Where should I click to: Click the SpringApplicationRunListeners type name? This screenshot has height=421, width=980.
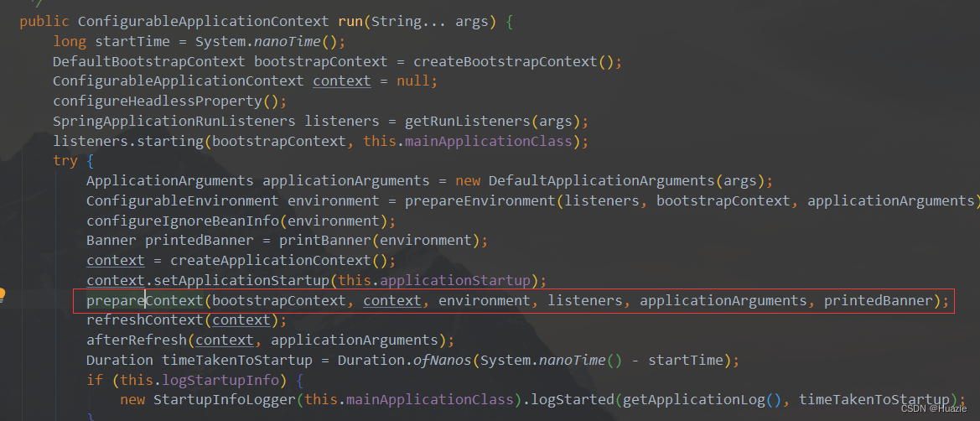174,121
